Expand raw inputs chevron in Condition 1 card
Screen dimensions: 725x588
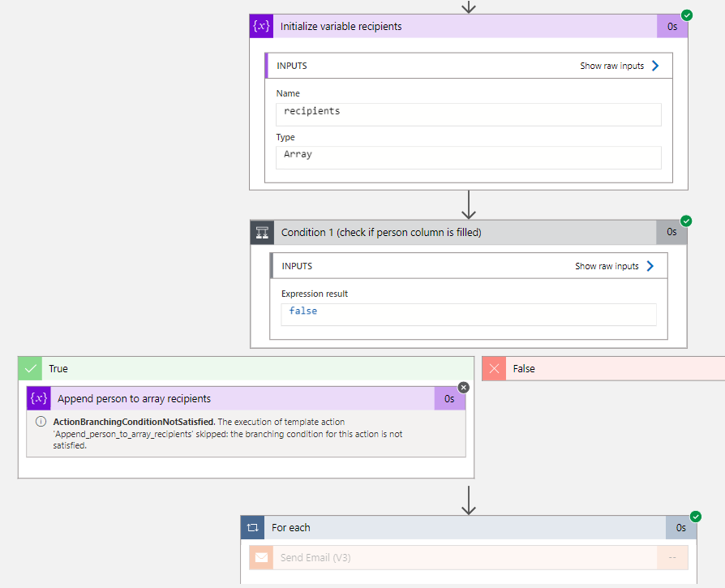click(650, 266)
